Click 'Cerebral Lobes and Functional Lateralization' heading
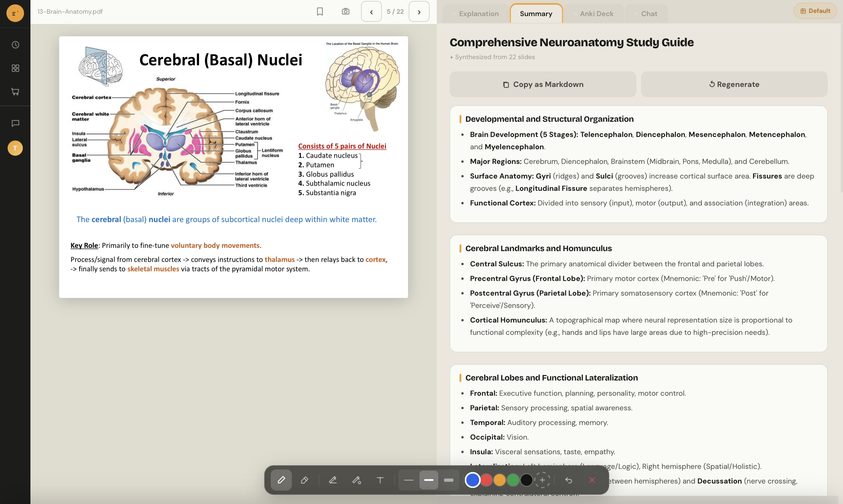 click(x=551, y=378)
